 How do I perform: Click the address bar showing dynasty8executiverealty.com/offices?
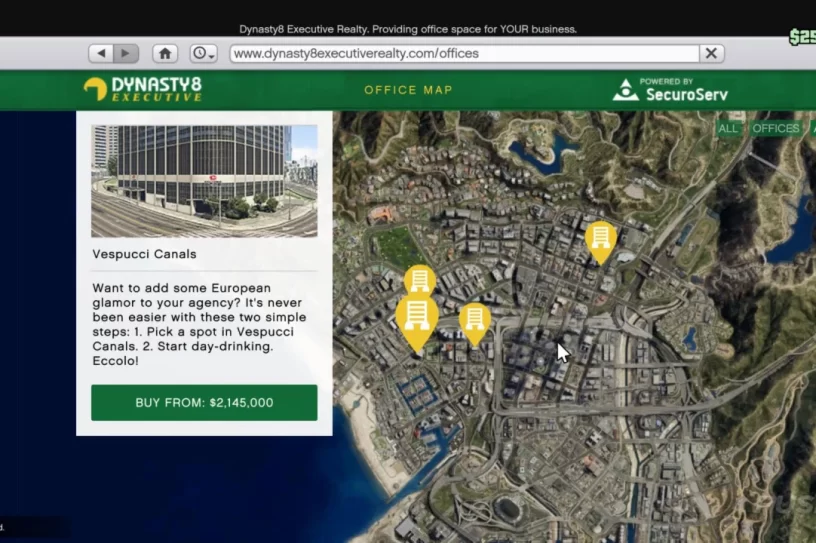464,53
